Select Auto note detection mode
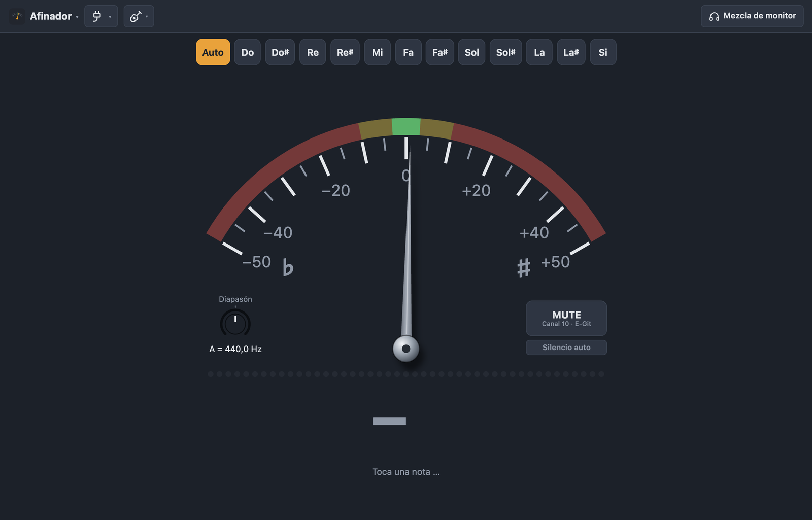This screenshot has height=520, width=812. coord(213,52)
